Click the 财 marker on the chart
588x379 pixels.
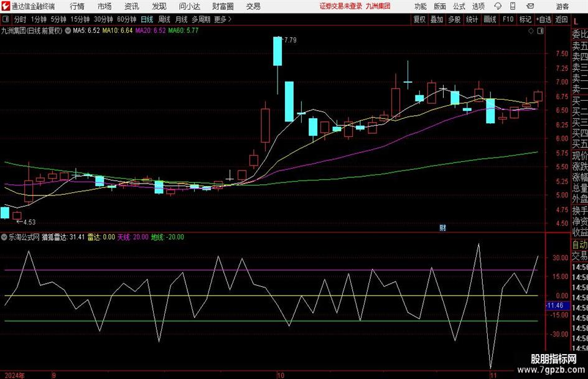[x=442, y=228]
